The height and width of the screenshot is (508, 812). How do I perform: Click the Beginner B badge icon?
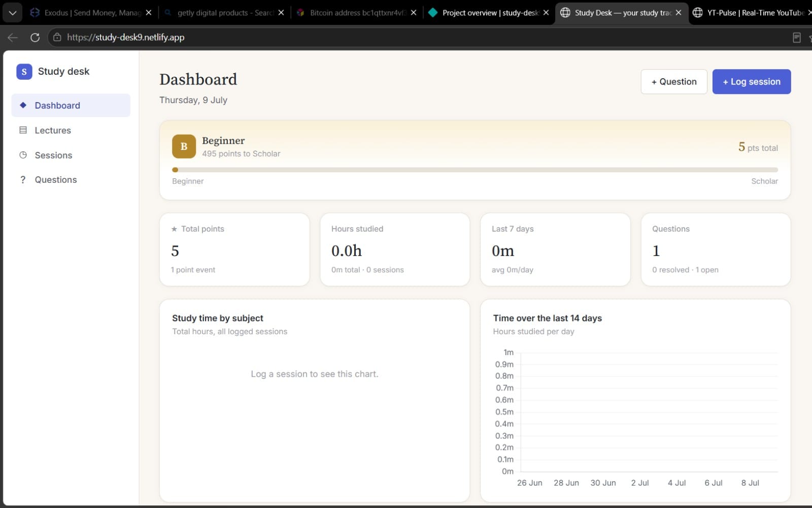[x=184, y=146]
